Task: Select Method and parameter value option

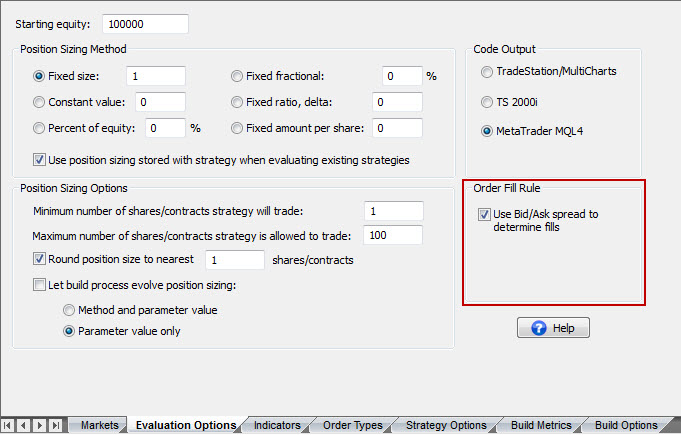Action: tap(70, 310)
